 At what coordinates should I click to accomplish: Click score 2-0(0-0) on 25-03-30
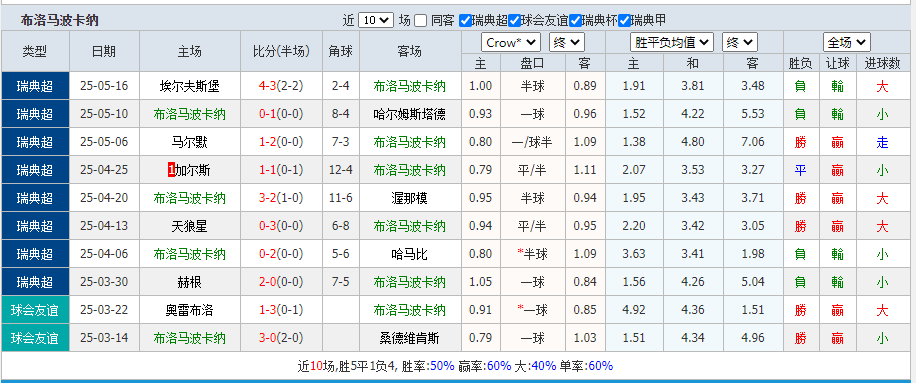click(282, 282)
